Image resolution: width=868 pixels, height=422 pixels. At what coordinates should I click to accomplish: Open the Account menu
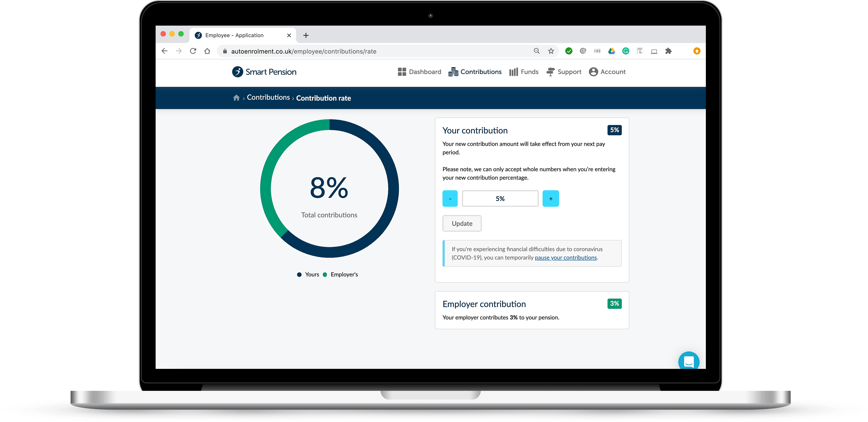click(x=607, y=72)
